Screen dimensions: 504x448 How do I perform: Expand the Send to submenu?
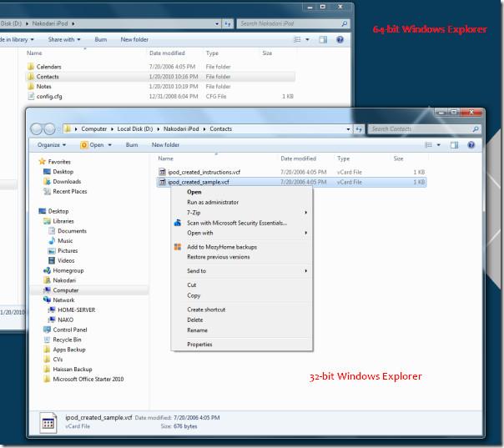tap(196, 271)
